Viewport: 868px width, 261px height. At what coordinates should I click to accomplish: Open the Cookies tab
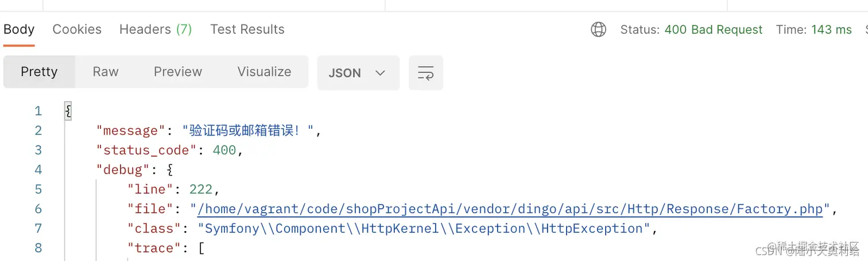[77, 29]
